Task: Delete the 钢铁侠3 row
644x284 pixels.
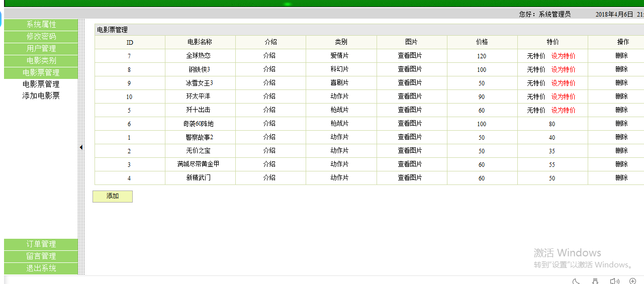Action: pyautogui.click(x=621, y=69)
